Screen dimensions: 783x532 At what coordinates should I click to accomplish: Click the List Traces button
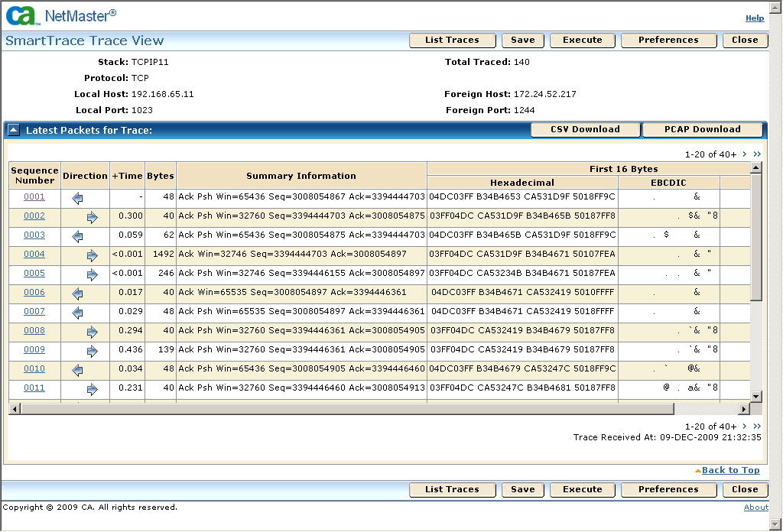[x=452, y=40]
